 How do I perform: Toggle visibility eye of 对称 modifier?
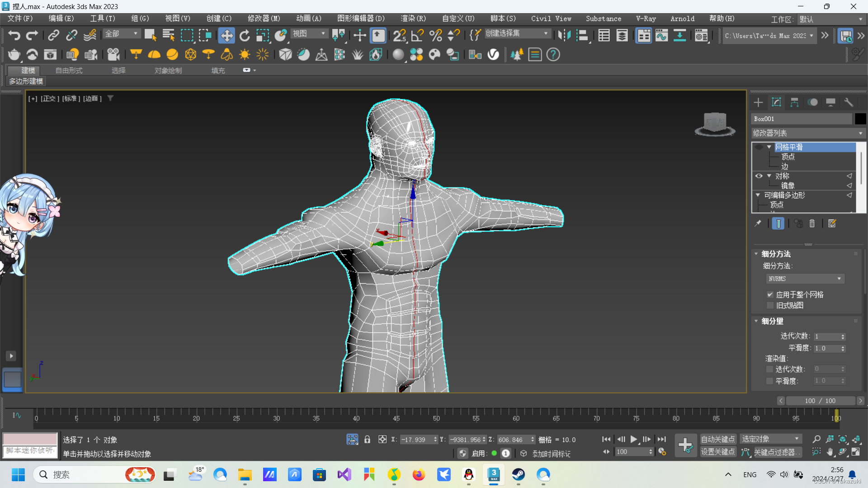click(759, 176)
